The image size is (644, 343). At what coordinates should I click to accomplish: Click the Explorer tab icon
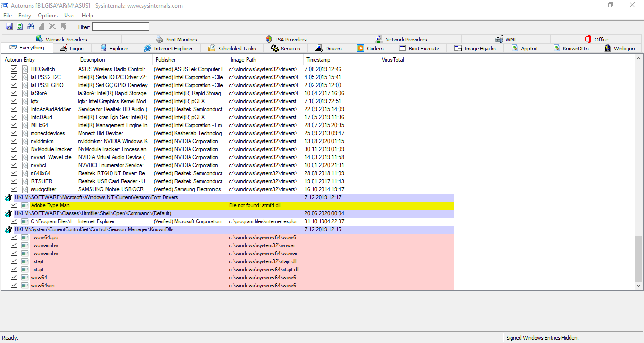pyautogui.click(x=103, y=48)
